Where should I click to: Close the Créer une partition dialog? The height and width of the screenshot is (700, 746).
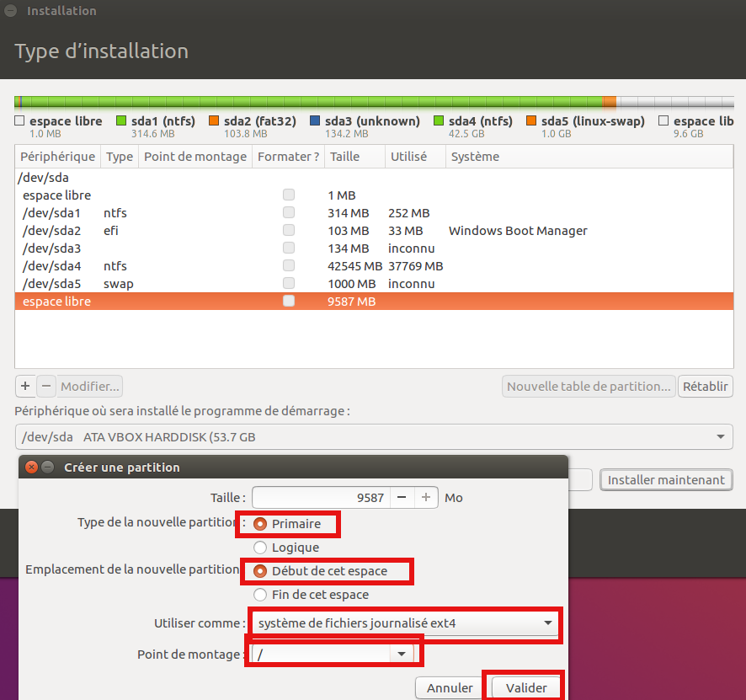31,468
